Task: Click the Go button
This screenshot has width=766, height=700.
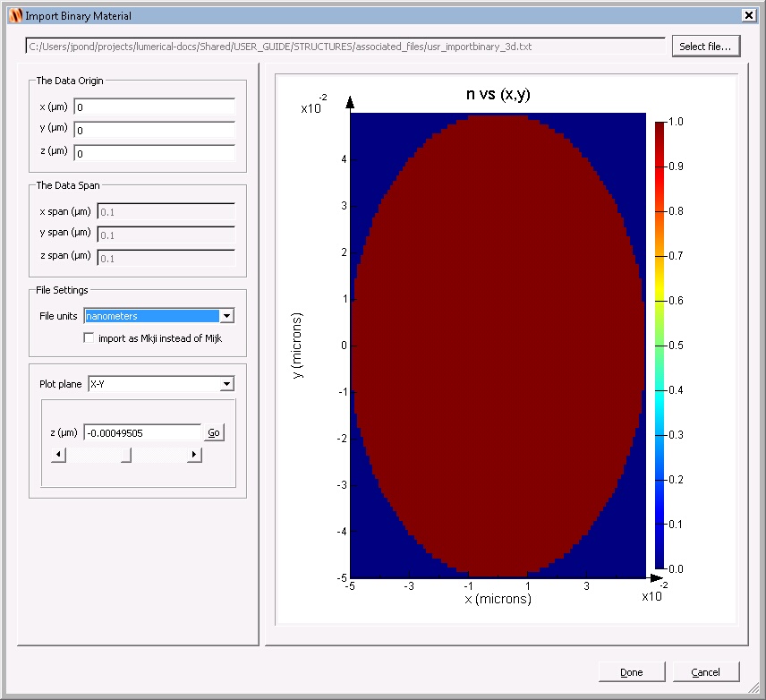Action: (214, 432)
